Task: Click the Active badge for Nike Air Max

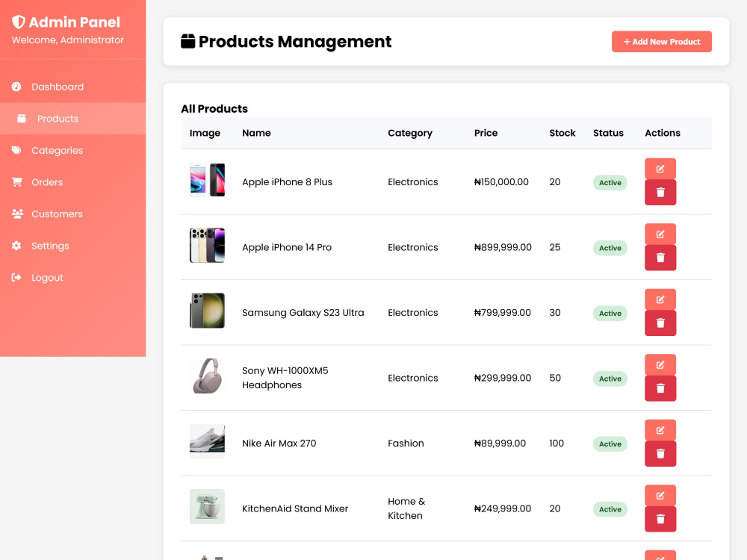Action: click(x=610, y=444)
